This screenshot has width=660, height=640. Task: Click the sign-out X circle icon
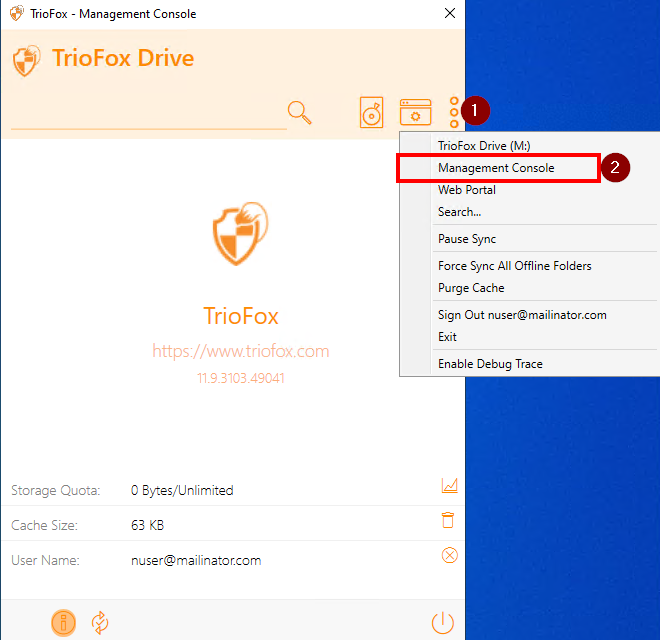pyautogui.click(x=450, y=555)
